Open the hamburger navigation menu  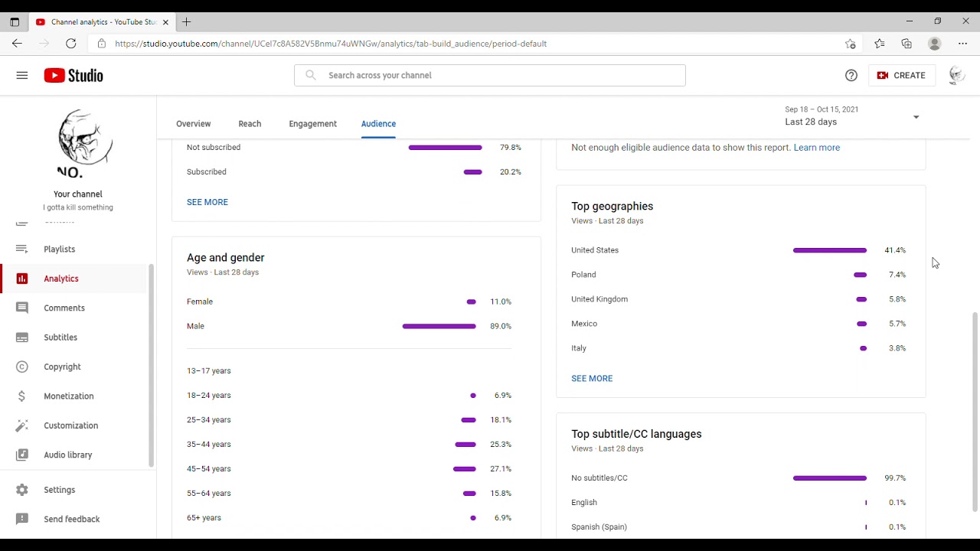22,75
